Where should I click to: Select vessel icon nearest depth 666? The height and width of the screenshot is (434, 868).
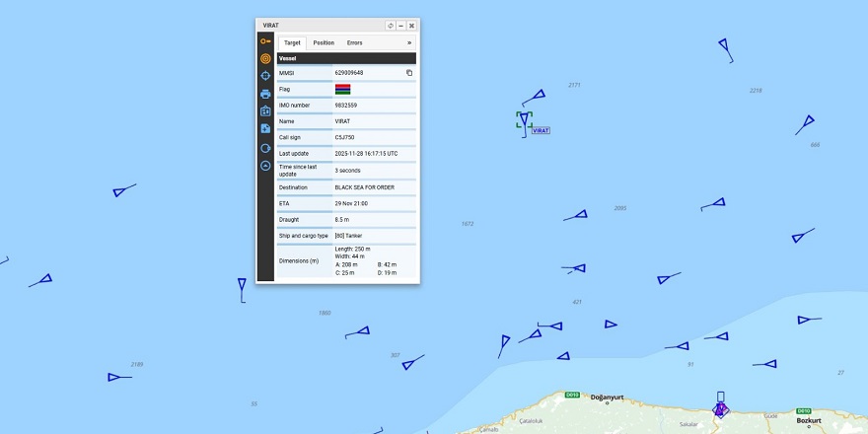click(808, 120)
